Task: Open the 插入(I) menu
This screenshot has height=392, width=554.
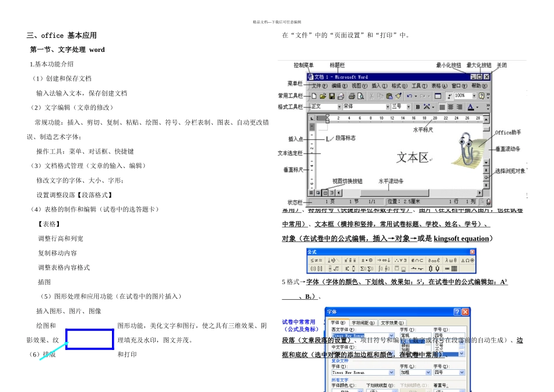Action: [x=380, y=86]
